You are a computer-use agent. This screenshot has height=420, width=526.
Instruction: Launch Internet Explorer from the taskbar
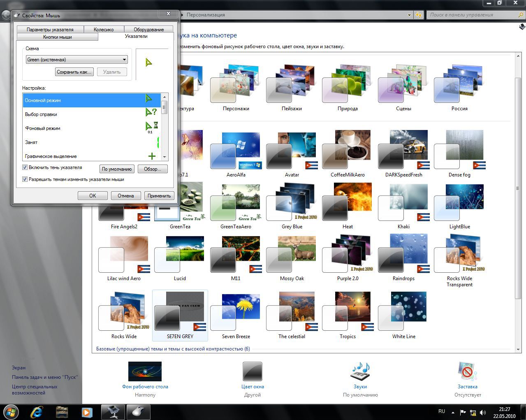(37, 412)
